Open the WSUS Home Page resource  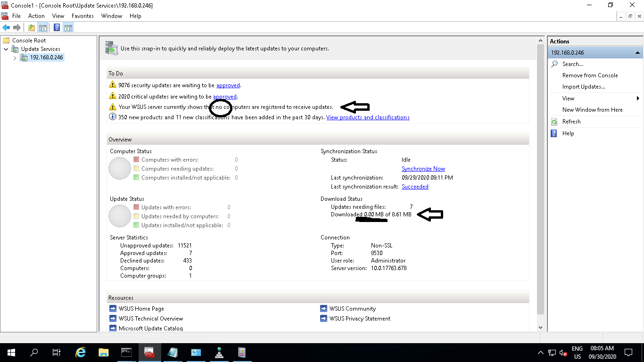141,309
